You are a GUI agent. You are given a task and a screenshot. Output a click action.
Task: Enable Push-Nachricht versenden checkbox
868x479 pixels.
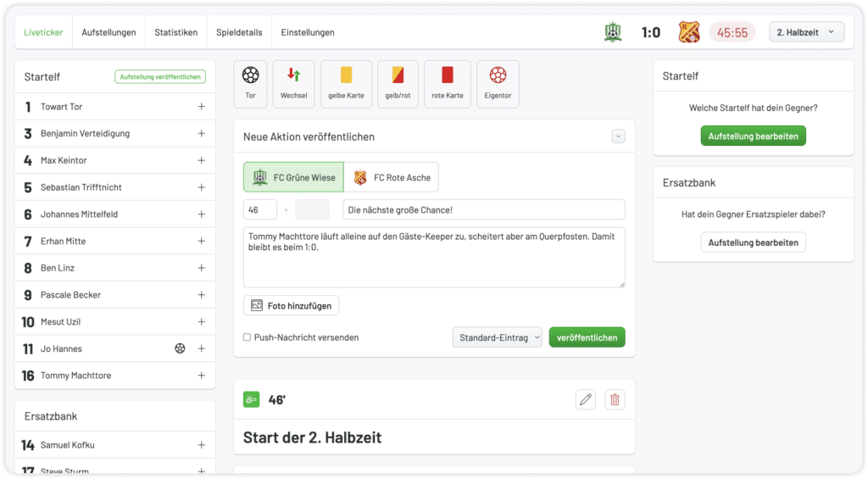coord(247,337)
